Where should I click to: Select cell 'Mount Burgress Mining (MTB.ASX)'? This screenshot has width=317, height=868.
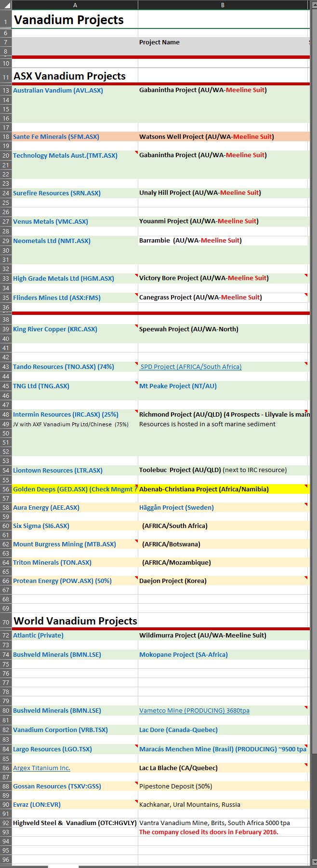tap(75, 544)
